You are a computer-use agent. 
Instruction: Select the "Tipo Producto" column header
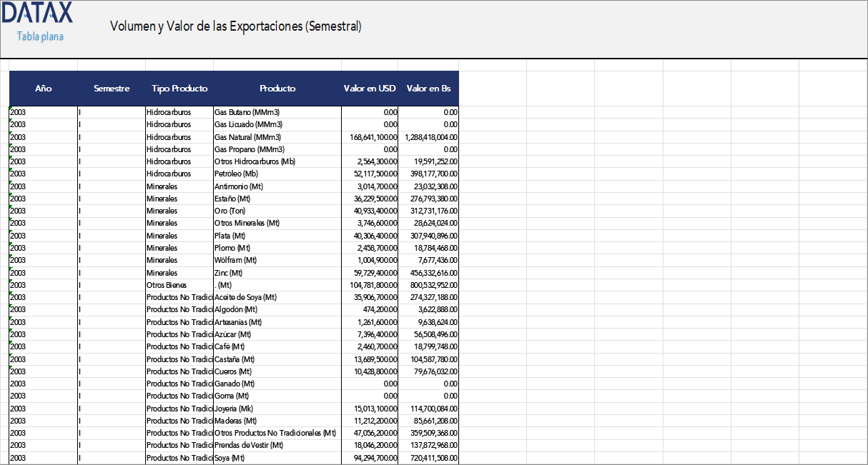[179, 89]
